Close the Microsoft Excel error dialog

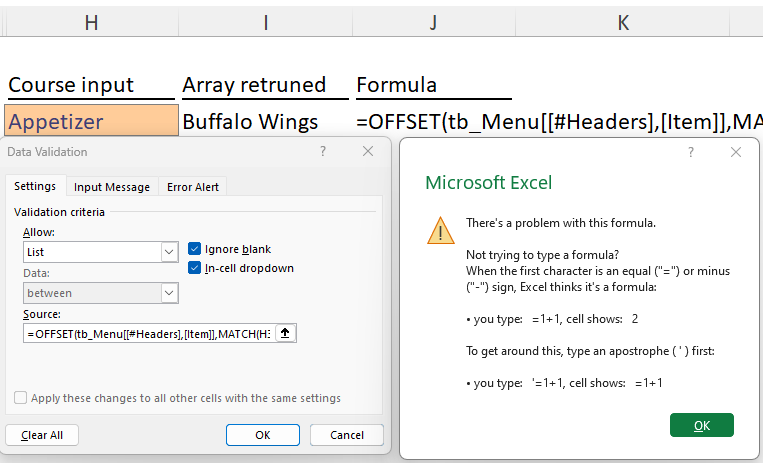click(x=736, y=152)
